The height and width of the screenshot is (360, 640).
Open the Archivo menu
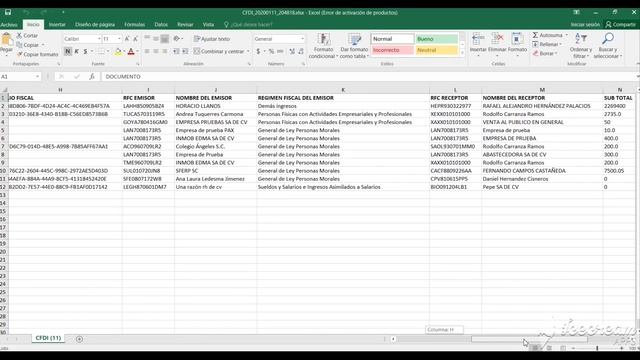[9, 24]
